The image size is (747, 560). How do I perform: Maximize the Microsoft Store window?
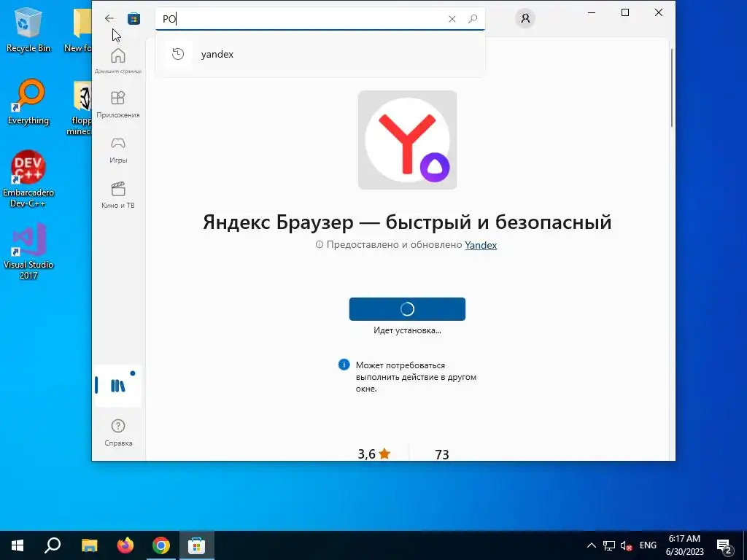(x=625, y=13)
